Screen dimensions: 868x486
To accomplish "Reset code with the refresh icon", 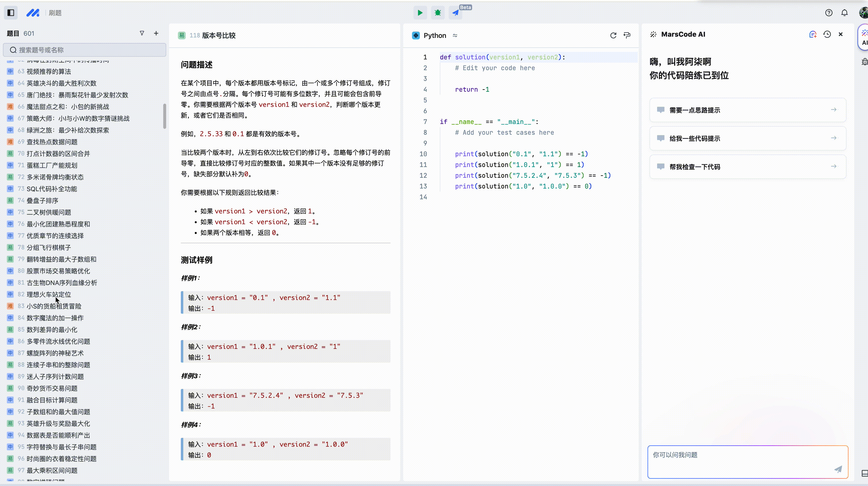I will (x=613, y=35).
